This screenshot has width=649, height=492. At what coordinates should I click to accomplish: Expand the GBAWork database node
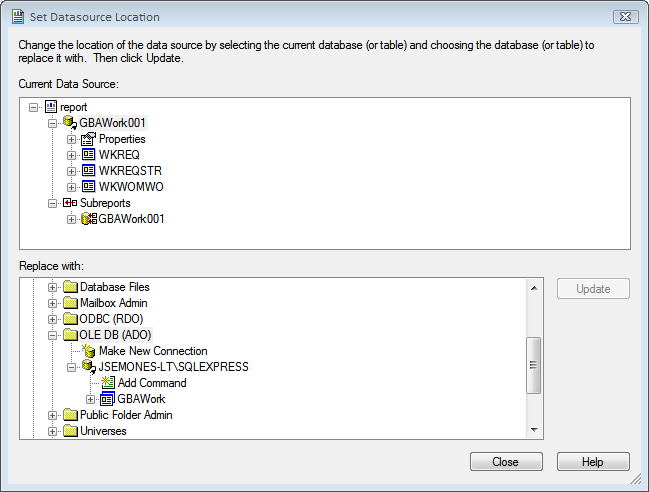point(90,399)
